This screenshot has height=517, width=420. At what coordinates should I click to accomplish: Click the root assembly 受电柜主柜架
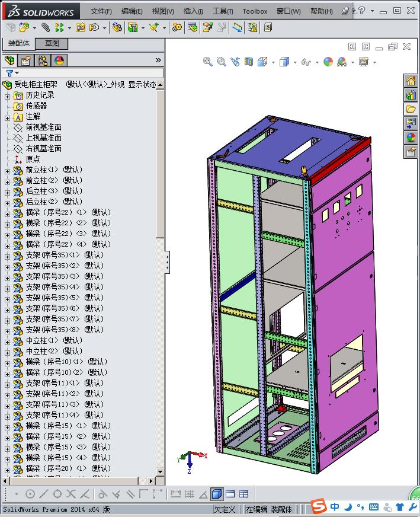[36, 84]
